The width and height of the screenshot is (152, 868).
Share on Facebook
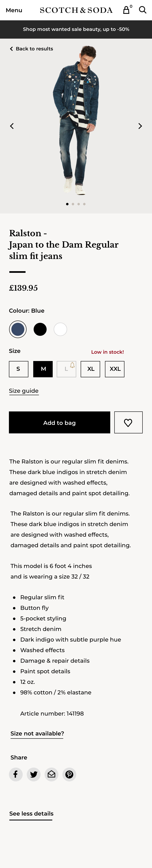16,774
